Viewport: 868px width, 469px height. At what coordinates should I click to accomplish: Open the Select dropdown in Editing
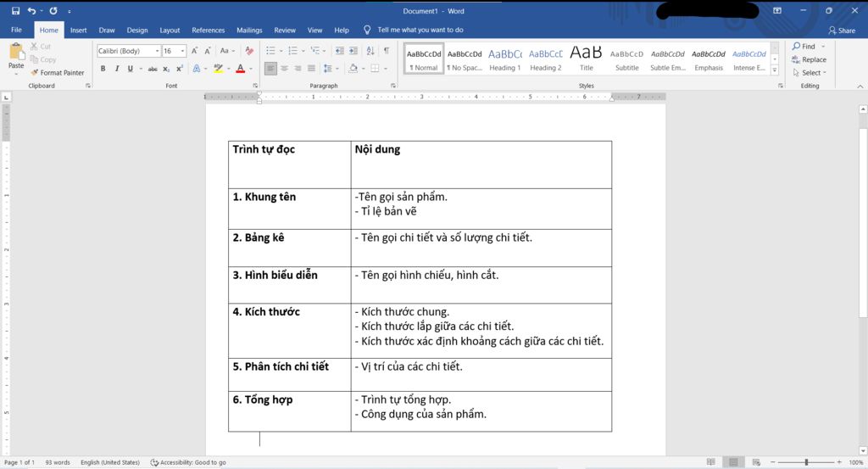[x=810, y=73]
